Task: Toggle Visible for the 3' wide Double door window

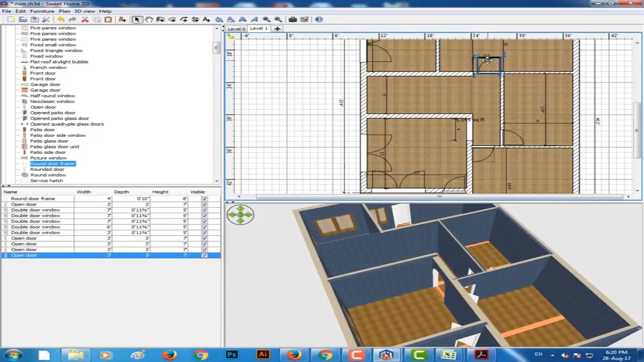Action: (204, 233)
